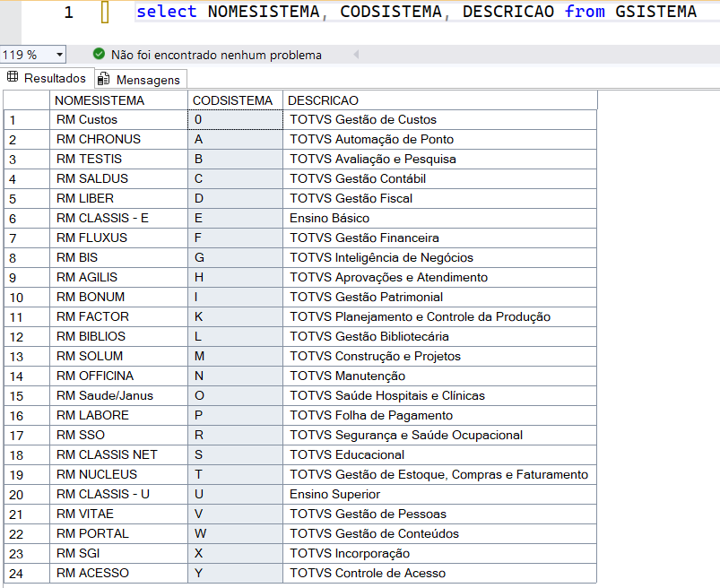Select the 'RM BONUM' cell
720x588 pixels.
119,298
